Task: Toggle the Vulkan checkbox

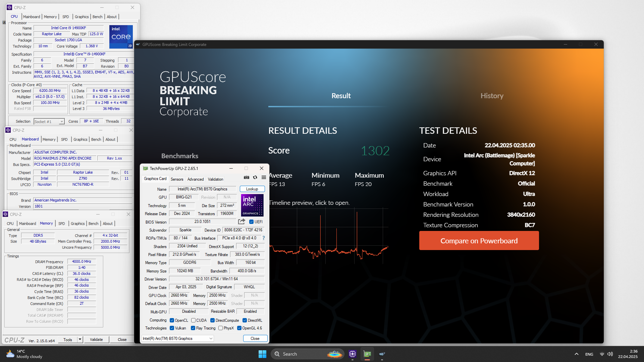Action: point(172,328)
